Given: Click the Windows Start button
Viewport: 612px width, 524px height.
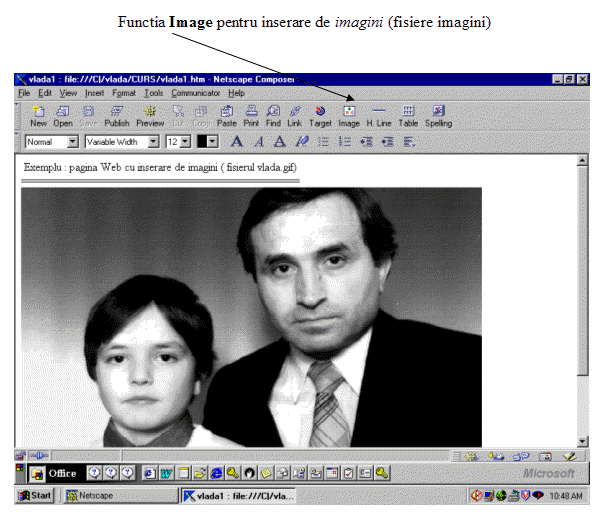Looking at the screenshot, I should tap(34, 495).
